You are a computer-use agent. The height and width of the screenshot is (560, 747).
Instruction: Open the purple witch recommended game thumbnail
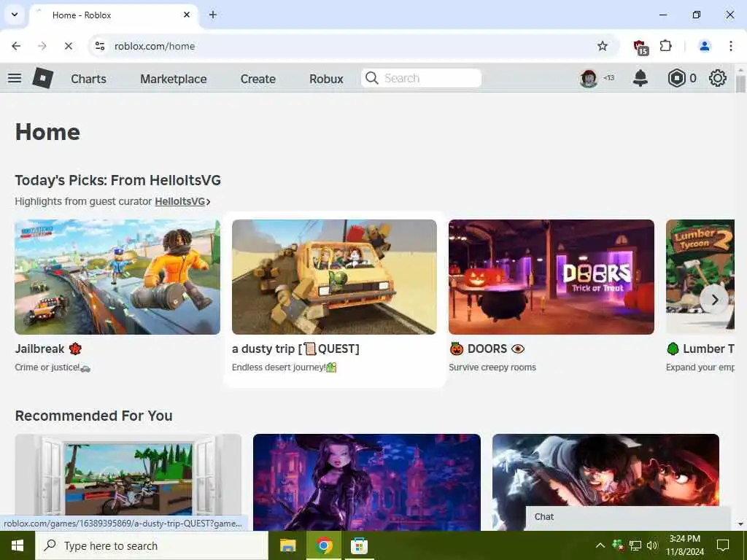[367, 481]
